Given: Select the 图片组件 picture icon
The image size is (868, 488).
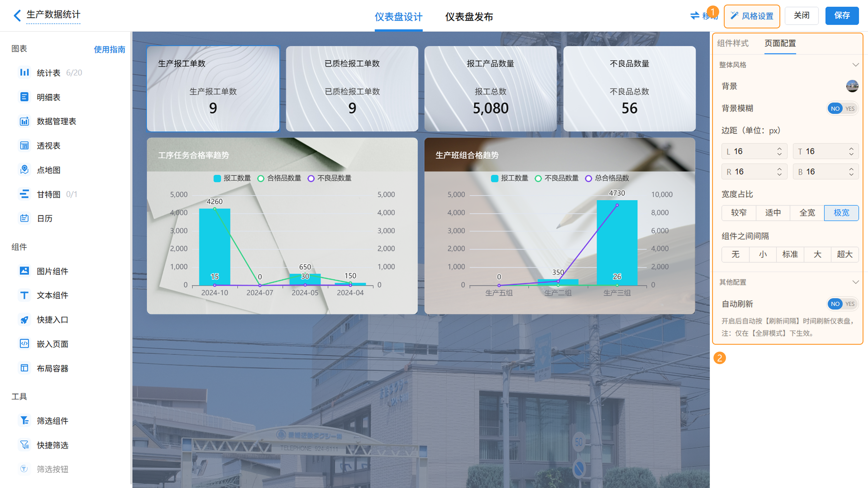Looking at the screenshot, I should click(x=24, y=271).
